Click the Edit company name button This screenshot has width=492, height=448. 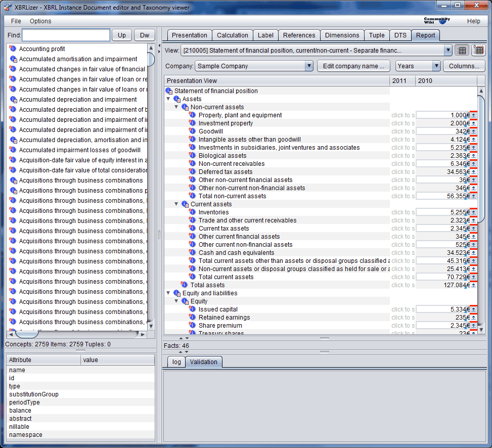click(x=354, y=66)
